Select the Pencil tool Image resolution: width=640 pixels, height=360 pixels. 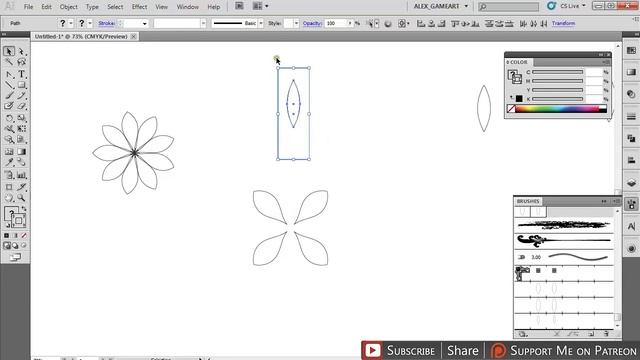pos(22,96)
